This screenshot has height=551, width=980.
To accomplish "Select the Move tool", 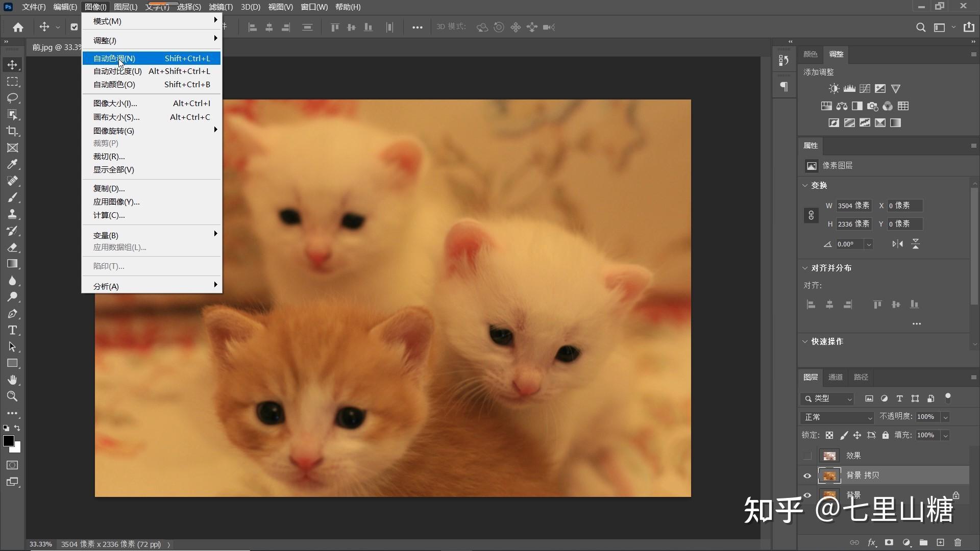I will point(12,65).
